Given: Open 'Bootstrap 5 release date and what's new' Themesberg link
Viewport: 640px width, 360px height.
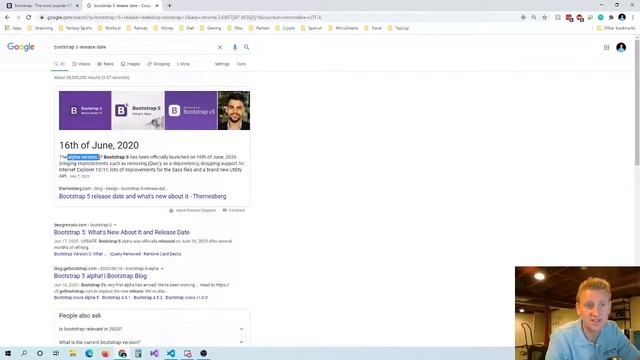Looking at the screenshot, I should click(x=142, y=196).
